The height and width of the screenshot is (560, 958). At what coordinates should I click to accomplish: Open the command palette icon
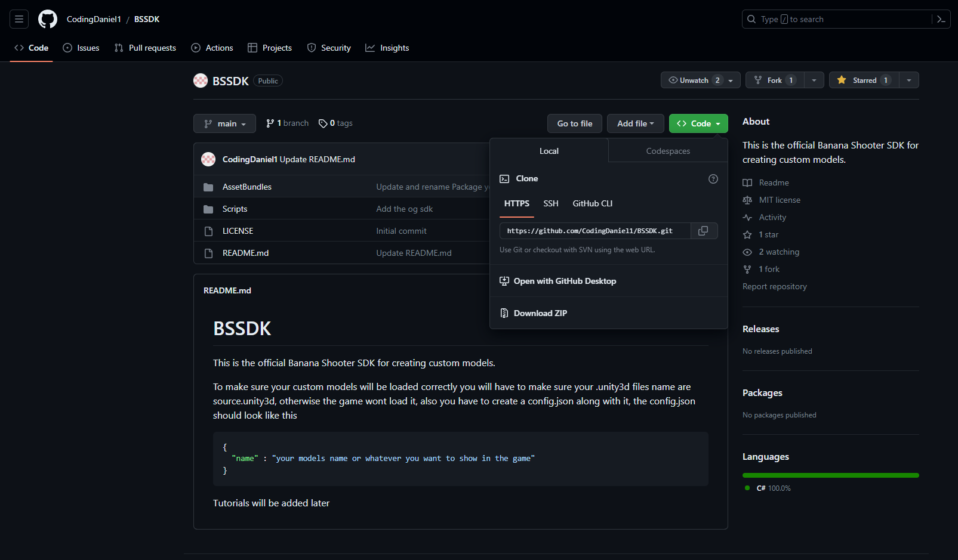click(x=941, y=19)
